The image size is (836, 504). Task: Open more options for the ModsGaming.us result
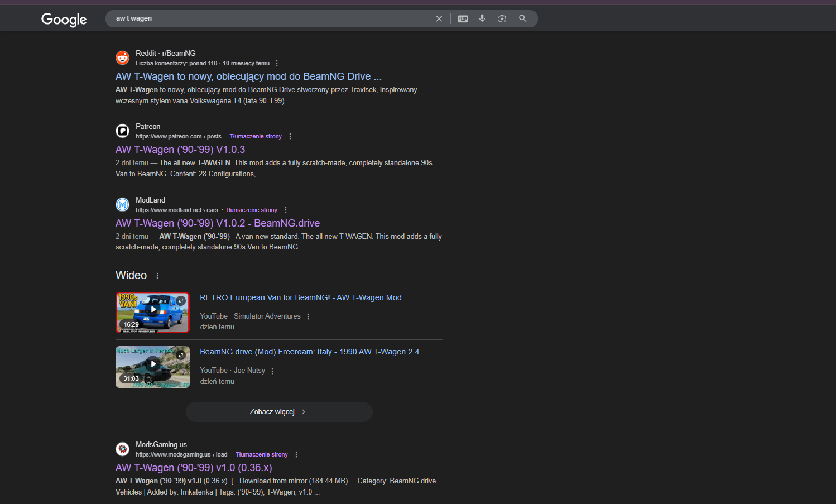click(x=296, y=454)
